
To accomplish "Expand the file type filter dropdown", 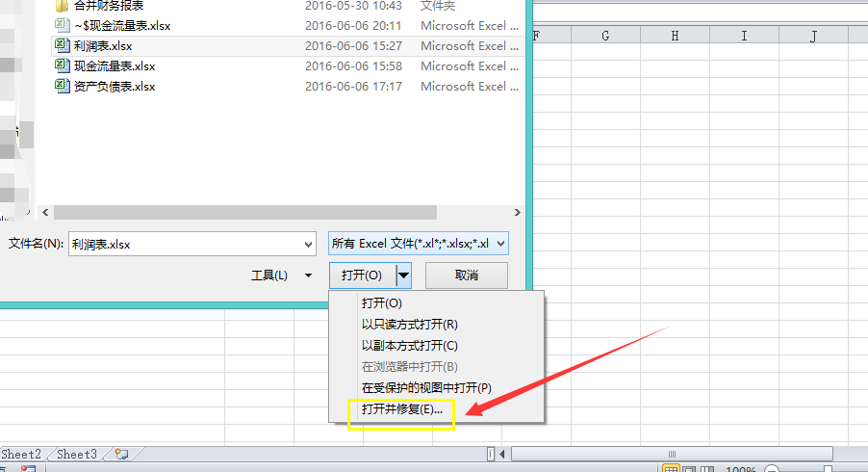I will click(x=499, y=244).
